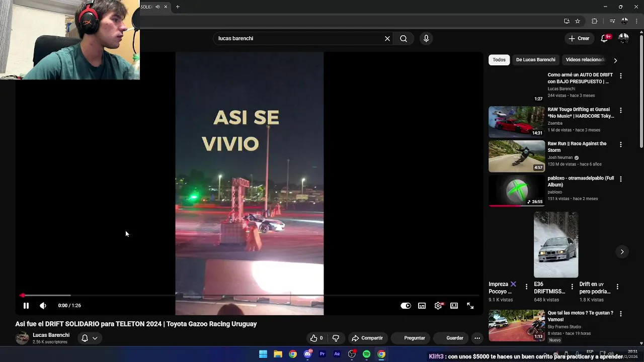Open video player settings gear
644x362 pixels.
click(438, 306)
